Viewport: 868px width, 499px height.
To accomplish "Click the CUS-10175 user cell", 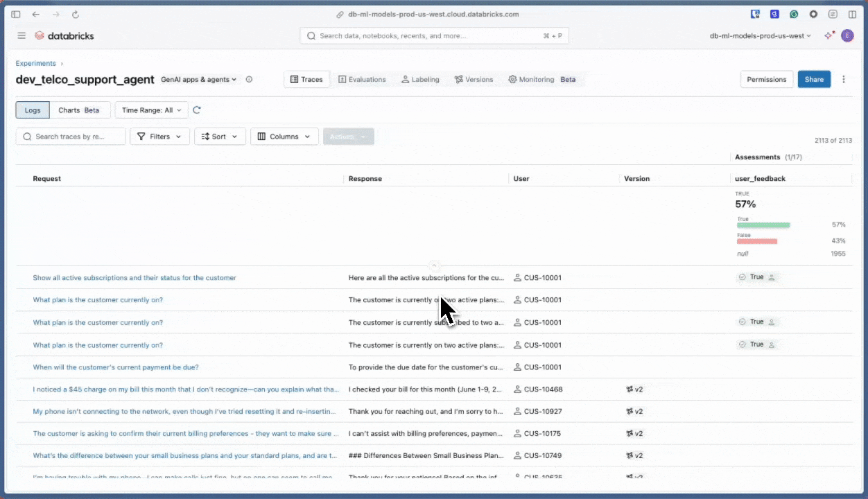I will coord(537,434).
